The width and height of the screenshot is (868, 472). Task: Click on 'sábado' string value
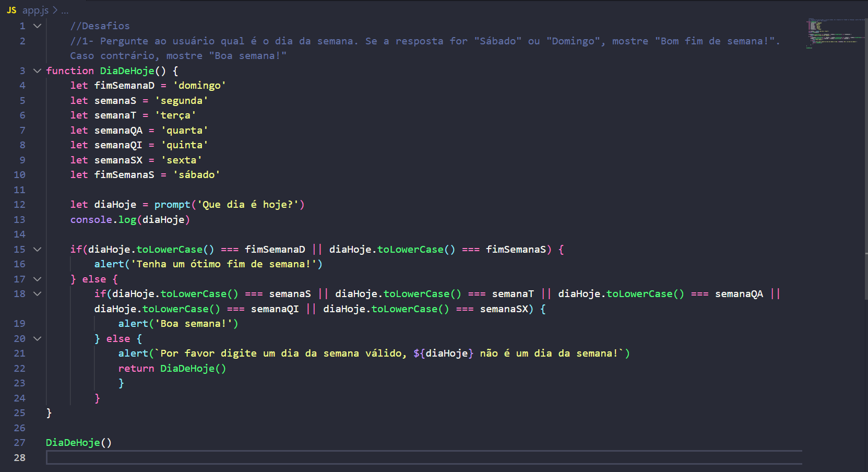tap(196, 174)
